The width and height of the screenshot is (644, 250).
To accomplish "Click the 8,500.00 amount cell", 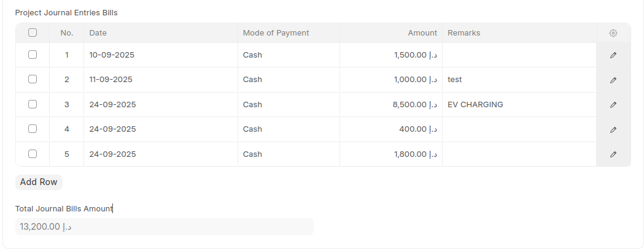I will click(x=390, y=105).
